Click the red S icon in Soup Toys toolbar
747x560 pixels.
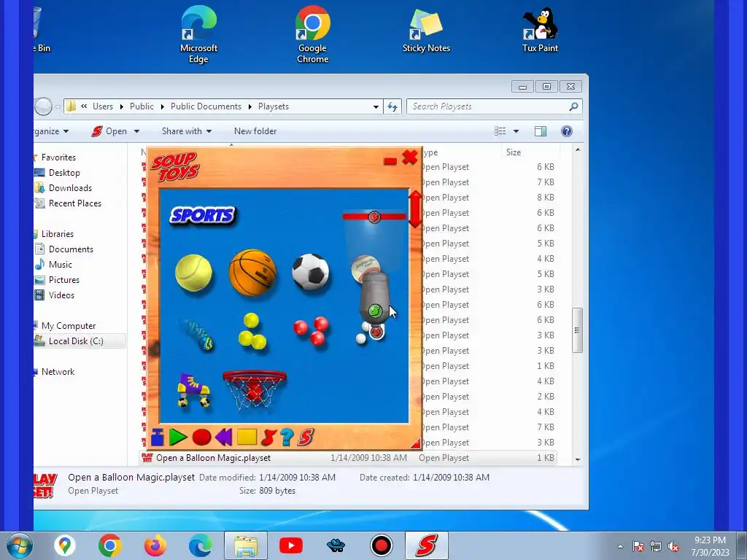(306, 437)
